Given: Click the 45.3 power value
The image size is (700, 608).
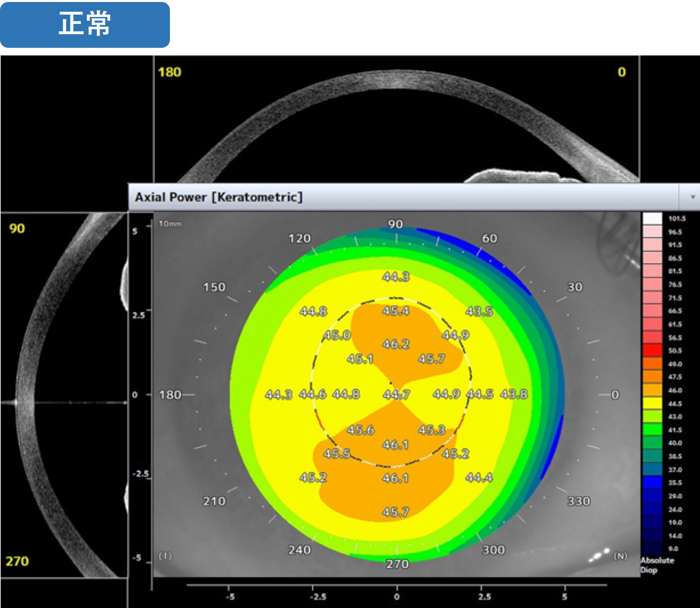Looking at the screenshot, I should coord(432,430).
